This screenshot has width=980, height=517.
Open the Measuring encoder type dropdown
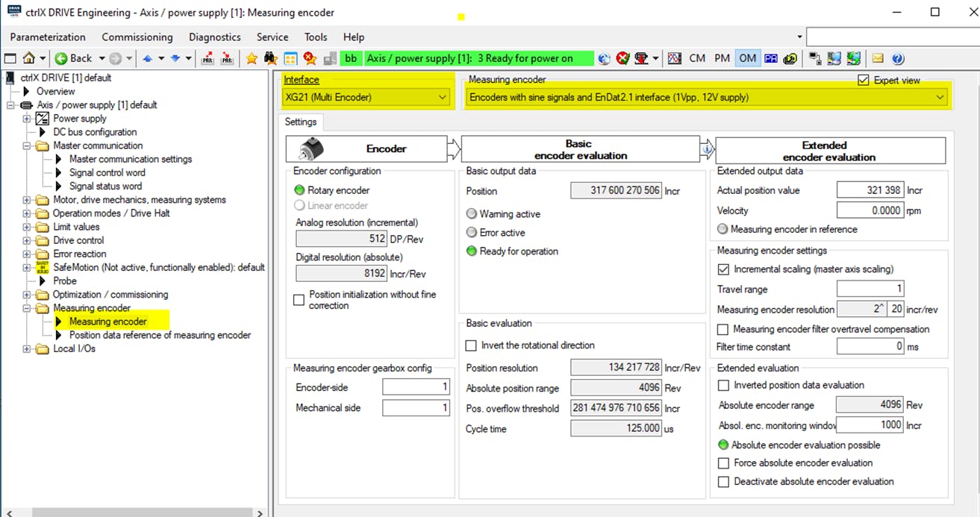click(x=938, y=97)
